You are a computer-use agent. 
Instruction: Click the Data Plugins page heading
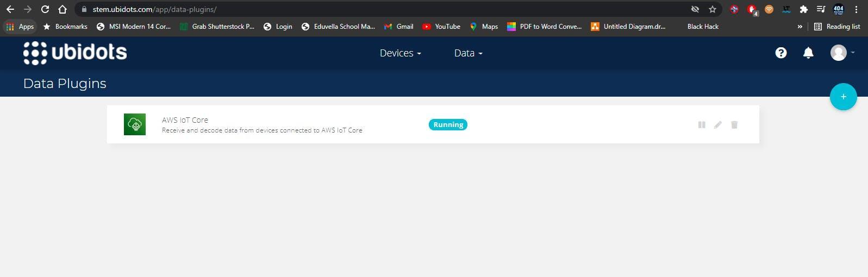pos(65,84)
